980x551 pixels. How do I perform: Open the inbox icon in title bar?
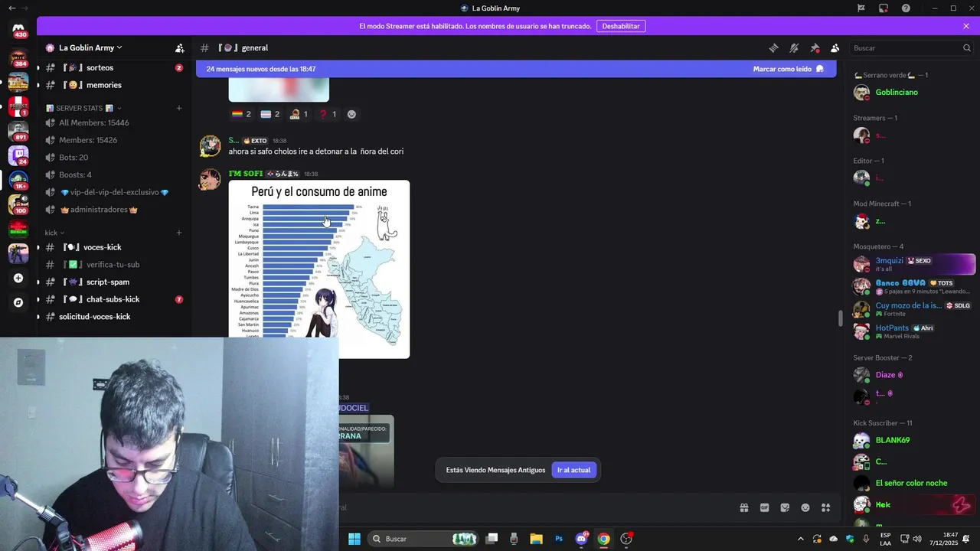(x=884, y=8)
